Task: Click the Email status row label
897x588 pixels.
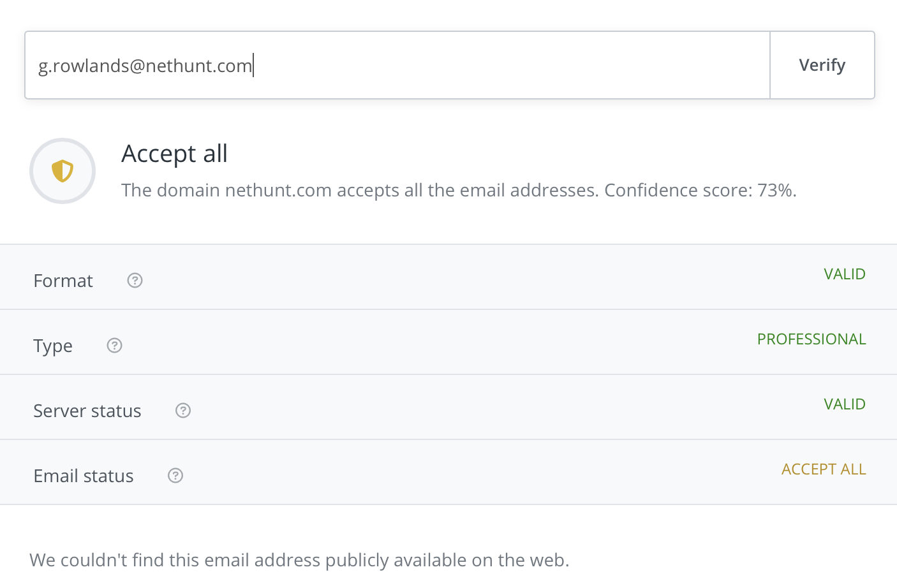Action: [x=84, y=476]
